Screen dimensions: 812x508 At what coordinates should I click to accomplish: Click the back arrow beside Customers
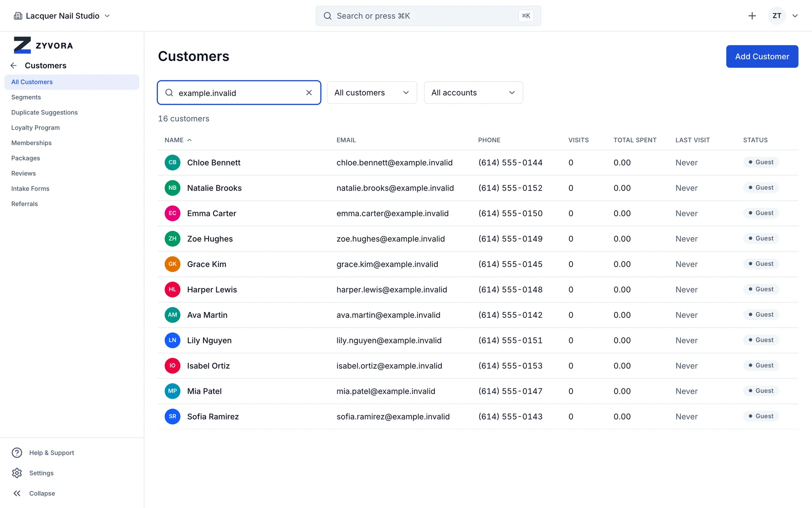tap(13, 65)
